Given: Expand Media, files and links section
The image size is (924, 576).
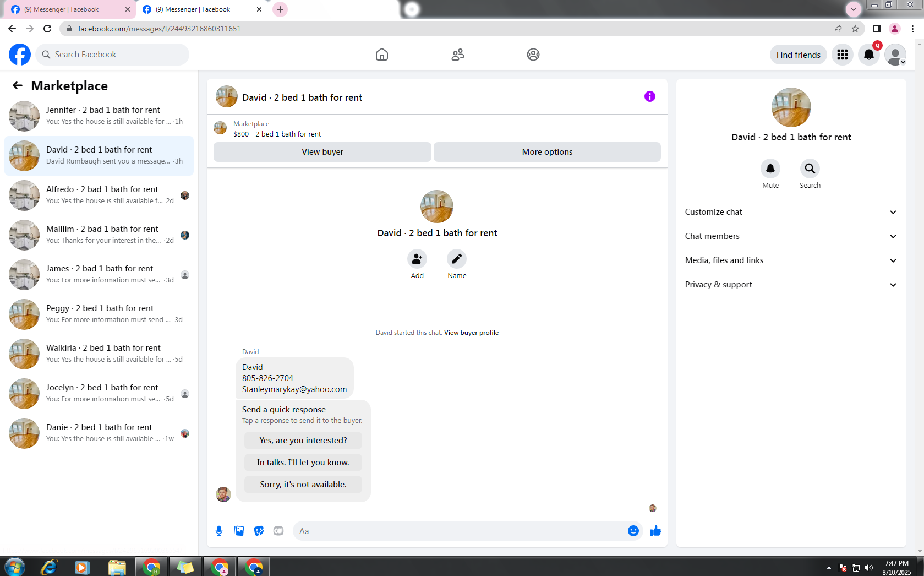Looking at the screenshot, I should 791,260.
